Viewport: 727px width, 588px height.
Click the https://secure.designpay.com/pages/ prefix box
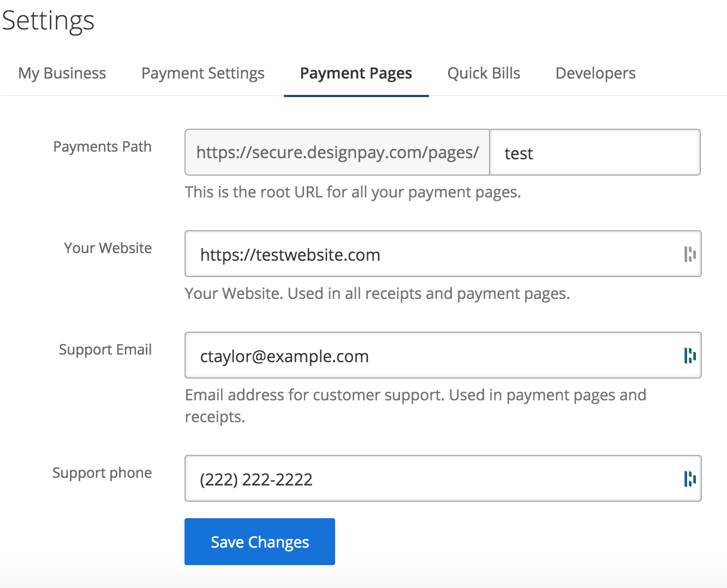click(337, 152)
